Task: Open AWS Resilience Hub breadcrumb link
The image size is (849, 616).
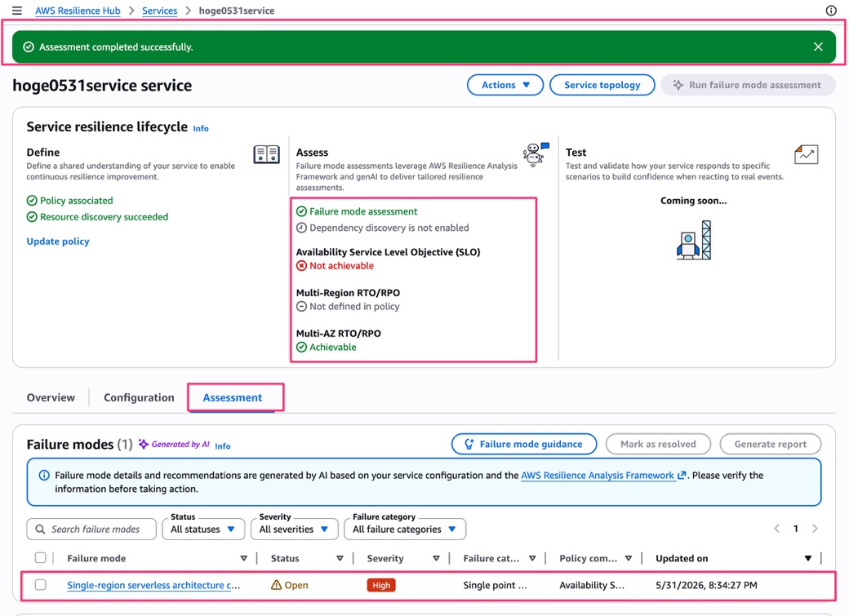Action: pyautogui.click(x=78, y=11)
